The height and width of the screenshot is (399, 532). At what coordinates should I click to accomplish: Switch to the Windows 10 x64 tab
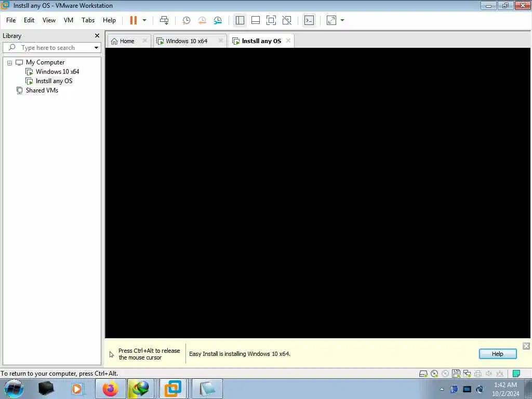pos(187,41)
